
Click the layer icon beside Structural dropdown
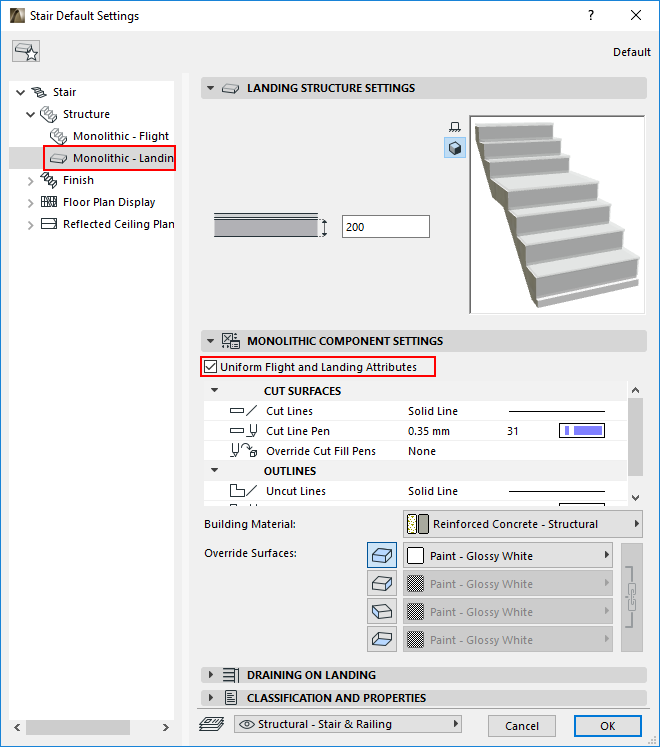click(212, 724)
